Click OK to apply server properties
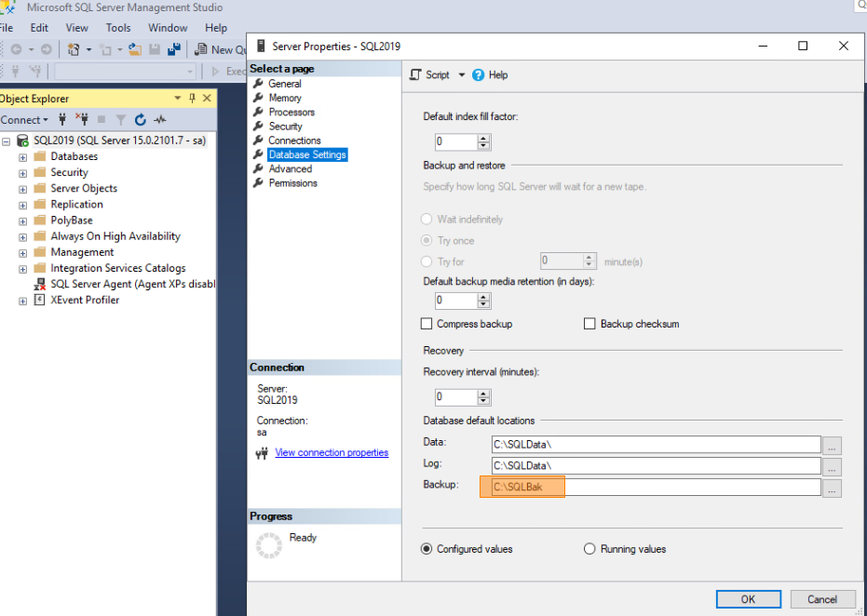Viewport: 867px width, 616px height. pyautogui.click(x=748, y=598)
